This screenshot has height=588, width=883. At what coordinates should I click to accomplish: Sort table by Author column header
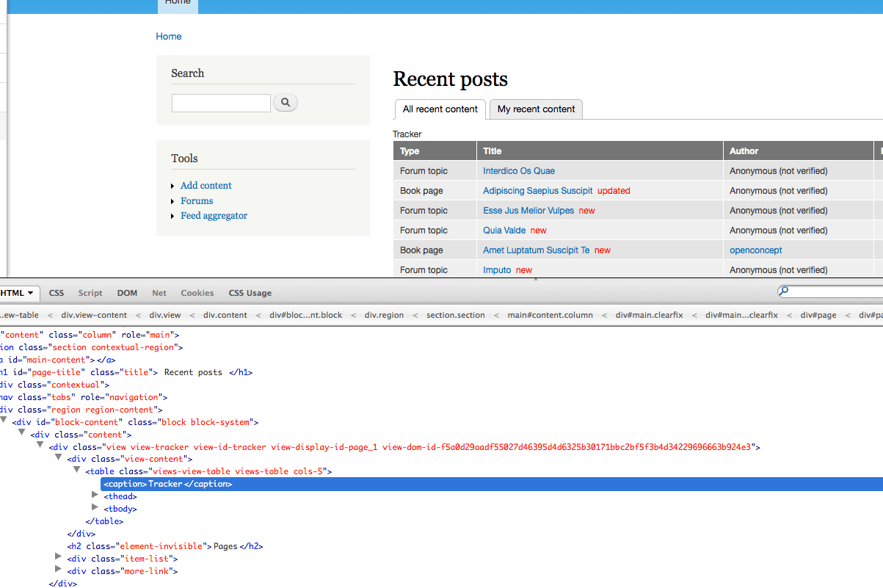click(744, 151)
